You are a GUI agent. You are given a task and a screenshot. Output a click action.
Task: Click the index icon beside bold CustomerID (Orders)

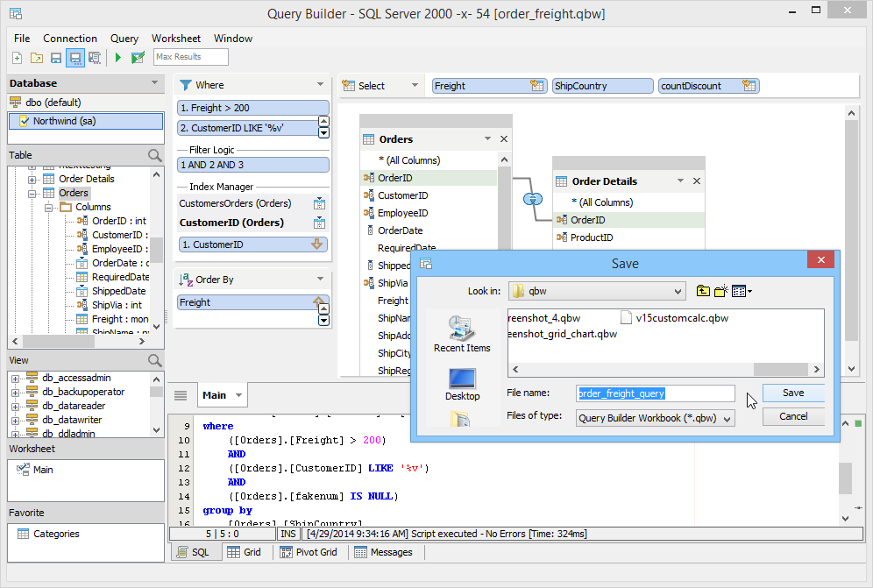tap(319, 223)
